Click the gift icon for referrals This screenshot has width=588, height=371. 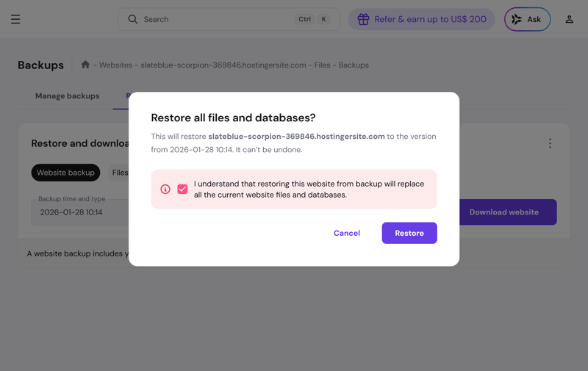(363, 19)
